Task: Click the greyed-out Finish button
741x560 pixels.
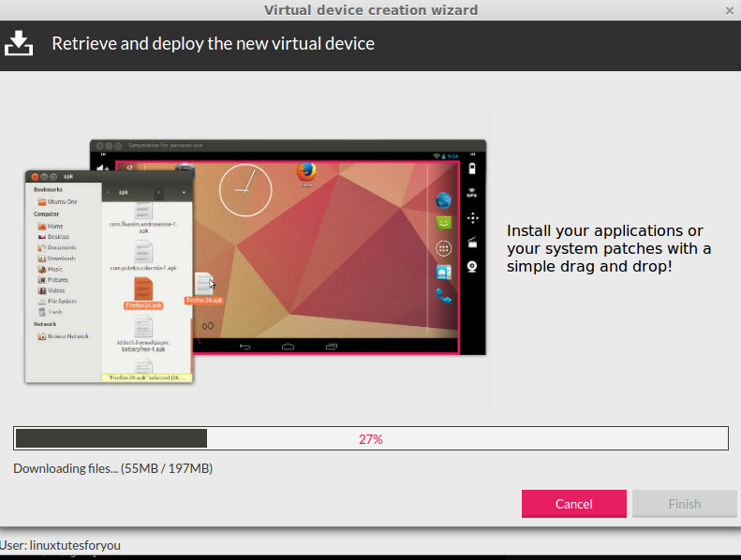Action: click(684, 504)
